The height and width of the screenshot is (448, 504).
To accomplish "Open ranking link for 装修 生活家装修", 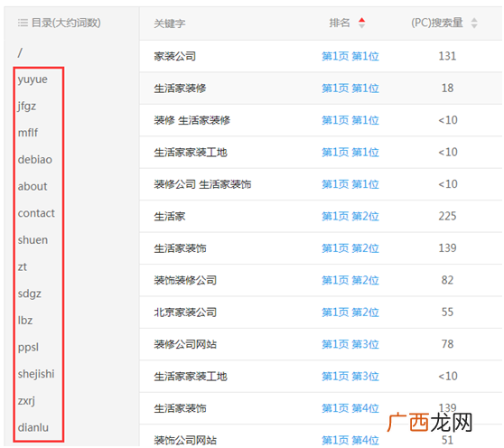I will [350, 120].
